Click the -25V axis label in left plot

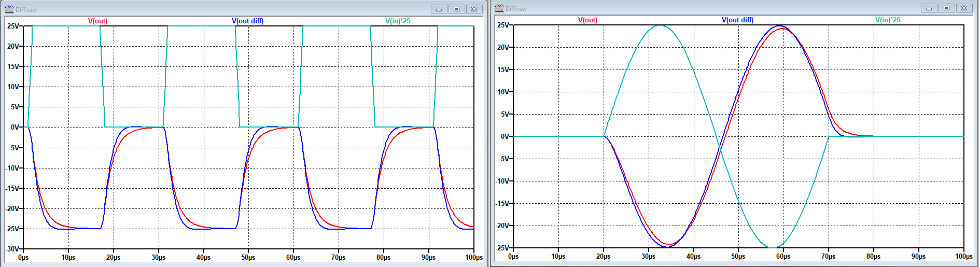(12, 229)
